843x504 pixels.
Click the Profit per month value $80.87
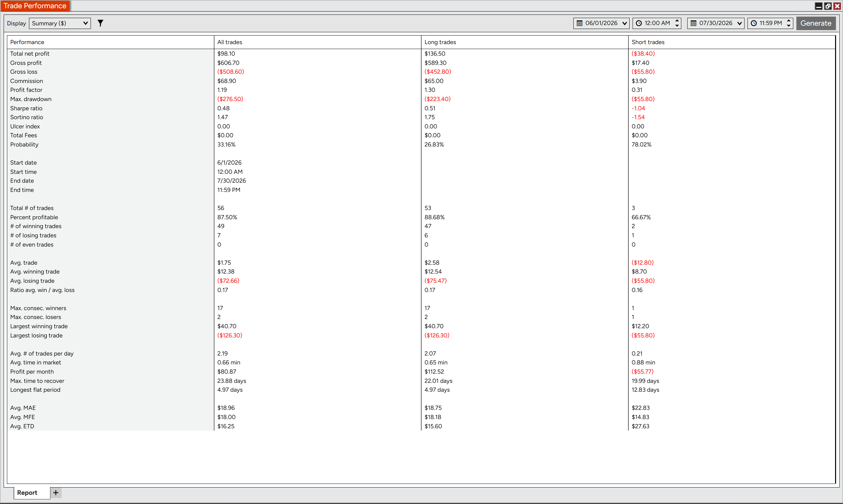(227, 372)
